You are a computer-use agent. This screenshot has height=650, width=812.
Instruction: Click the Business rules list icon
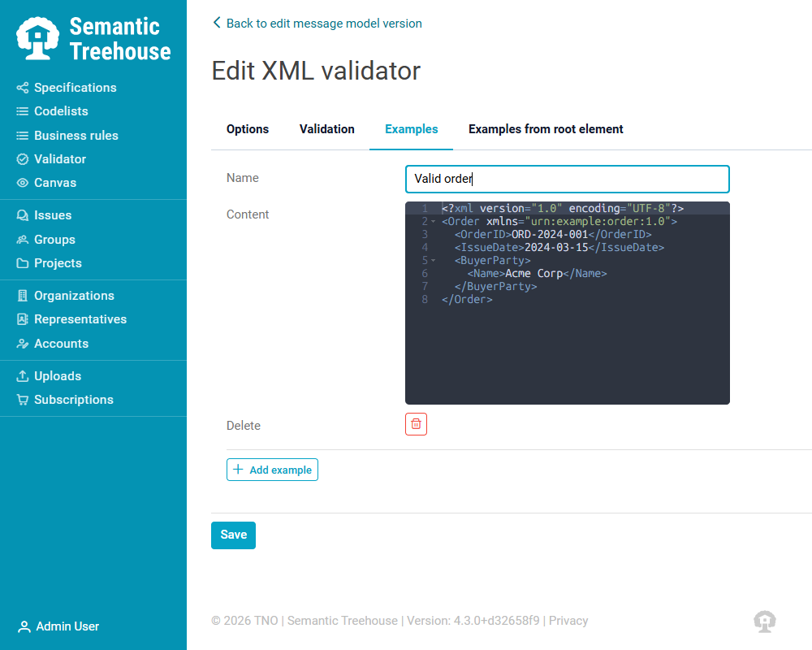click(x=22, y=136)
